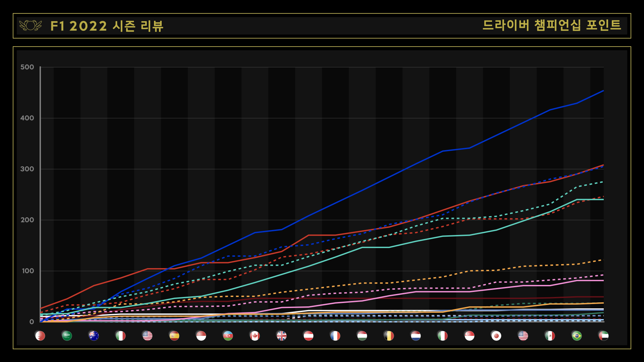Select the Monaco flag icon
The width and height of the screenshot is (644, 362).
[x=201, y=336]
